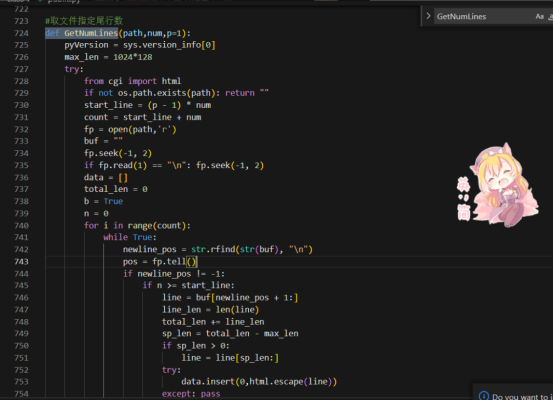Click the active line number 743

tap(21, 262)
